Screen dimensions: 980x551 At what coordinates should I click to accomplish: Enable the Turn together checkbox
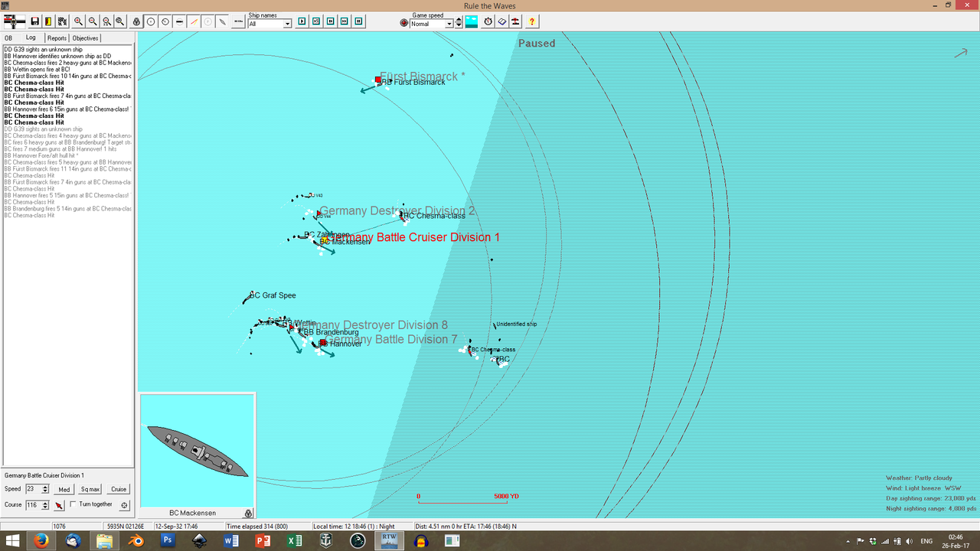(73, 504)
